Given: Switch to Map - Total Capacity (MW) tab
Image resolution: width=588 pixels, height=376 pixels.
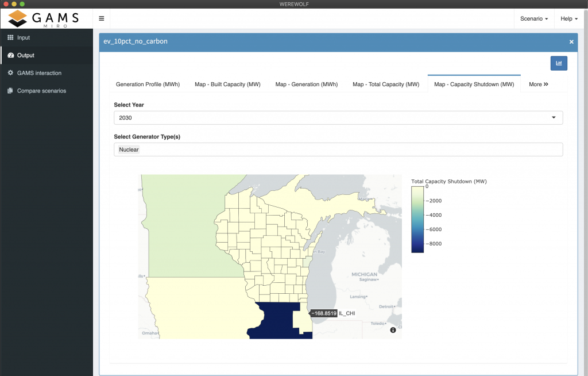Looking at the screenshot, I should pyautogui.click(x=386, y=84).
